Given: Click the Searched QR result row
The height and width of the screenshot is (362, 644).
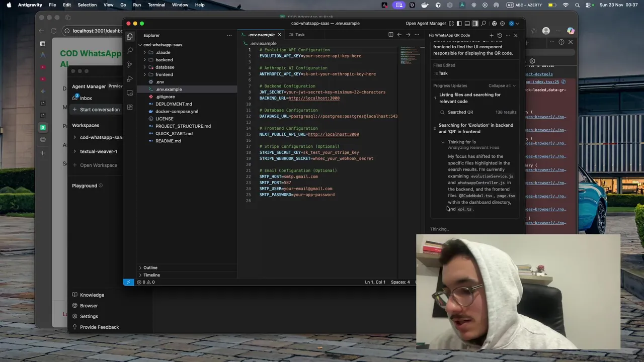Looking at the screenshot, I should click(478, 112).
